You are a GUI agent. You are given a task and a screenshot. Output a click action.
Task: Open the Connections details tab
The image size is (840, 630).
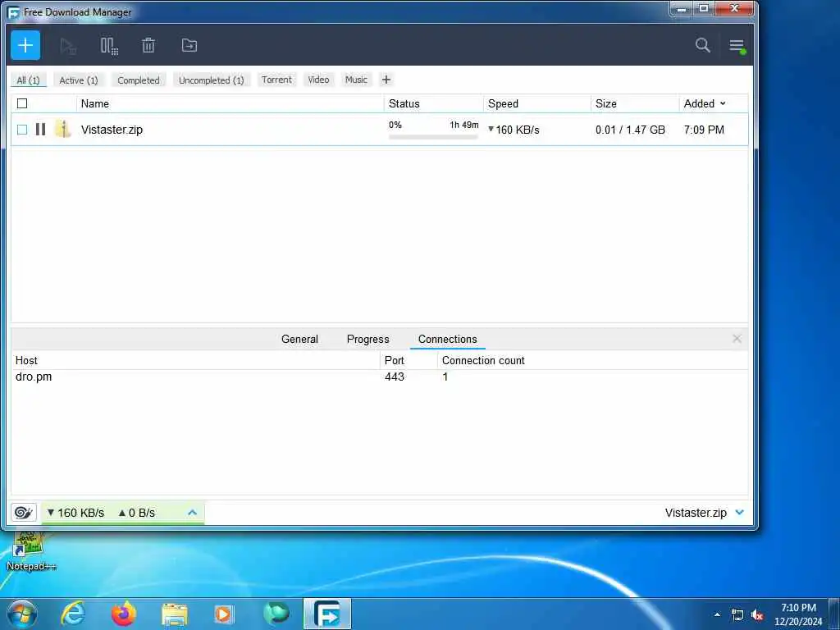[447, 339]
